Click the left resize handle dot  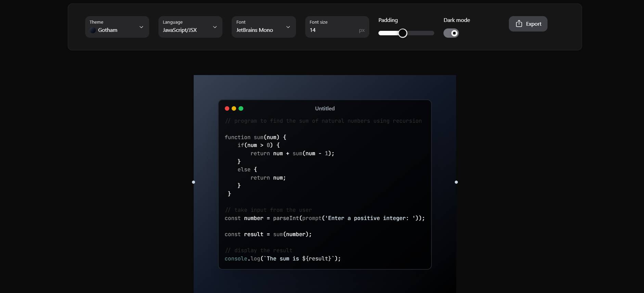click(194, 182)
